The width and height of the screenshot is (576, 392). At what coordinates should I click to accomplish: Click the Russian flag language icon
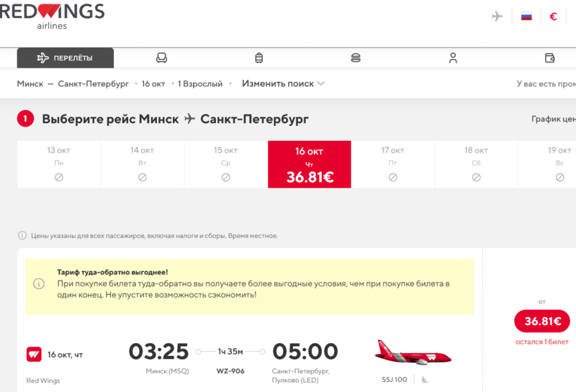click(526, 16)
